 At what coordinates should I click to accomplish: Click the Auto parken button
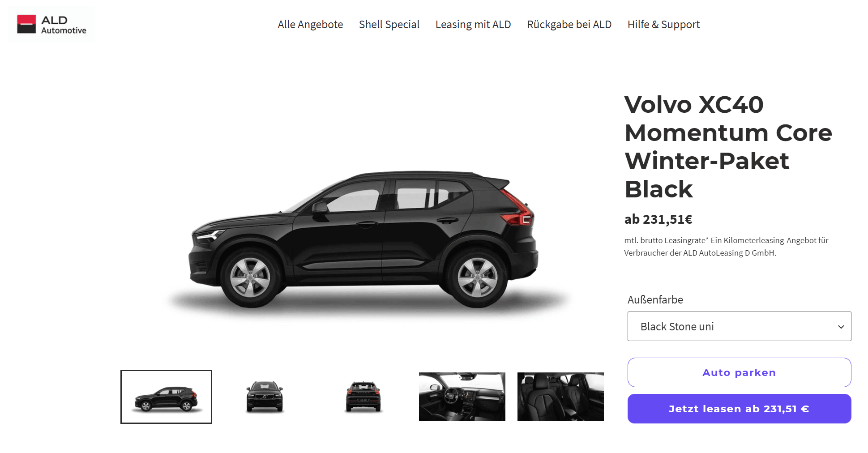(x=739, y=372)
